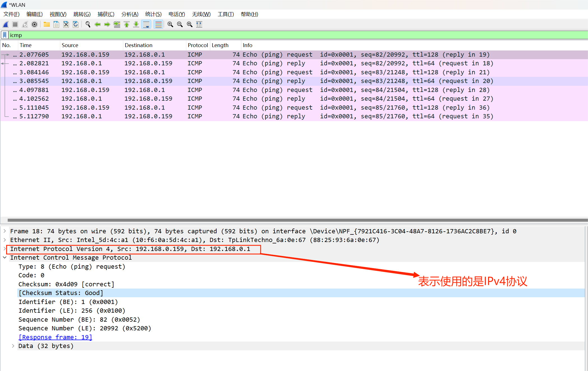This screenshot has height=371, width=588.
Task: Open the 分析(A) menu
Action: 130,14
